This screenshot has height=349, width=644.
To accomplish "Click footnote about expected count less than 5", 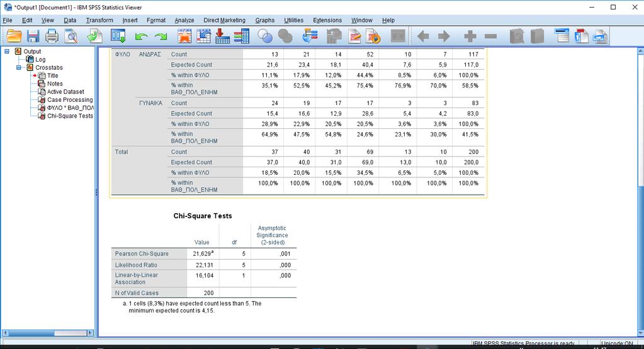I will click(x=192, y=307).
